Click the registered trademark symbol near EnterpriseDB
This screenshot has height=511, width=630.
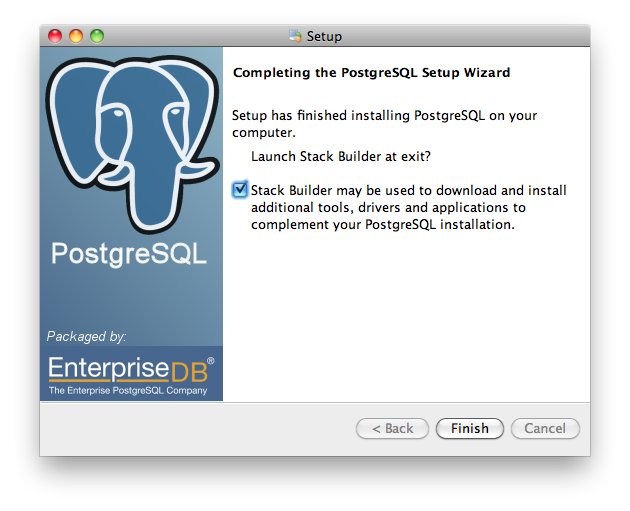point(211,361)
